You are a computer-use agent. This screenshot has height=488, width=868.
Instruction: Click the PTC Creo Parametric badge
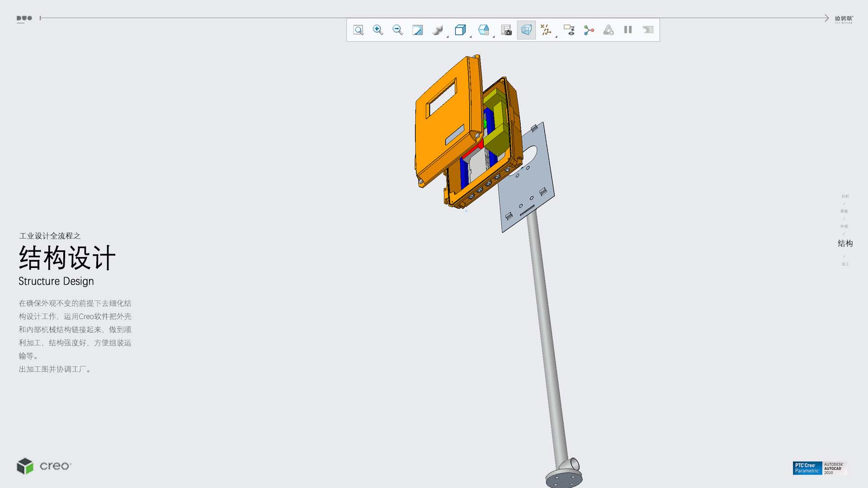[807, 468]
